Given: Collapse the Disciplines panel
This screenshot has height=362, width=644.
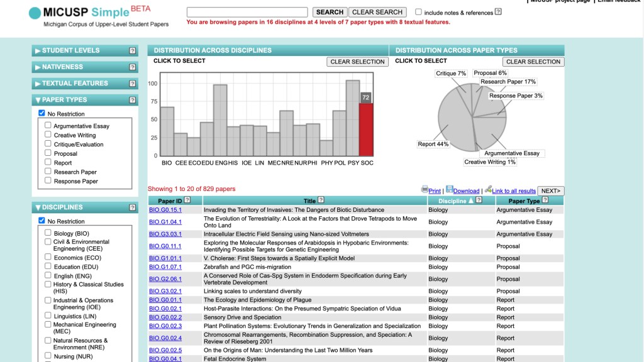Looking at the screenshot, I should [62, 207].
